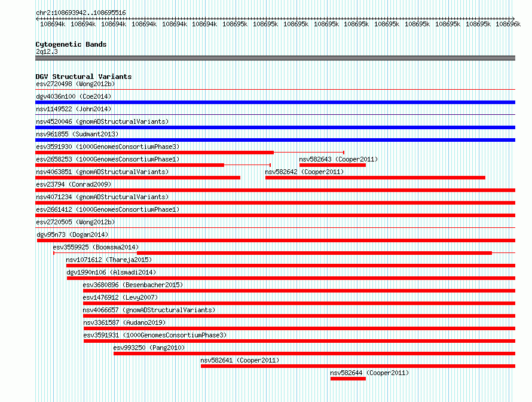Open nsv961855 (Sudmant2013) variant label

(x=77, y=134)
